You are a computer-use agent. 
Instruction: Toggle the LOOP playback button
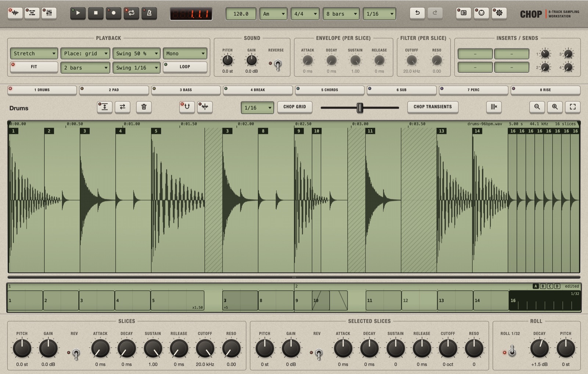(x=185, y=67)
